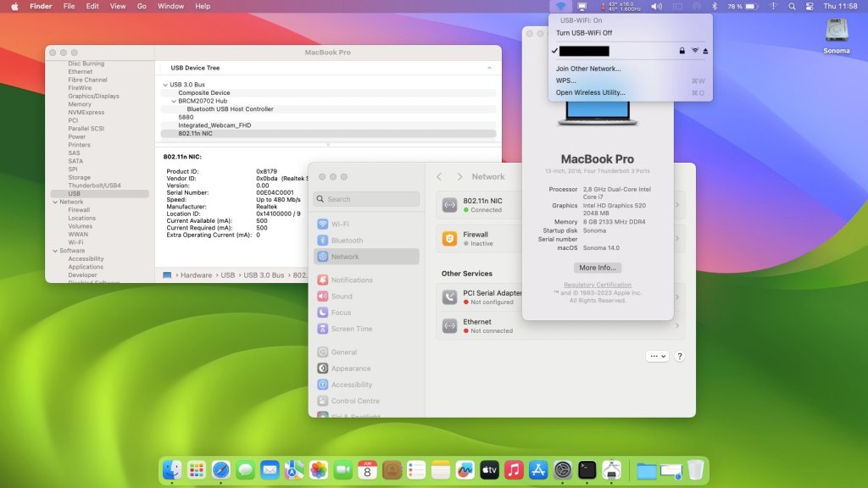Open Control Centre from the menu bar

810,6
